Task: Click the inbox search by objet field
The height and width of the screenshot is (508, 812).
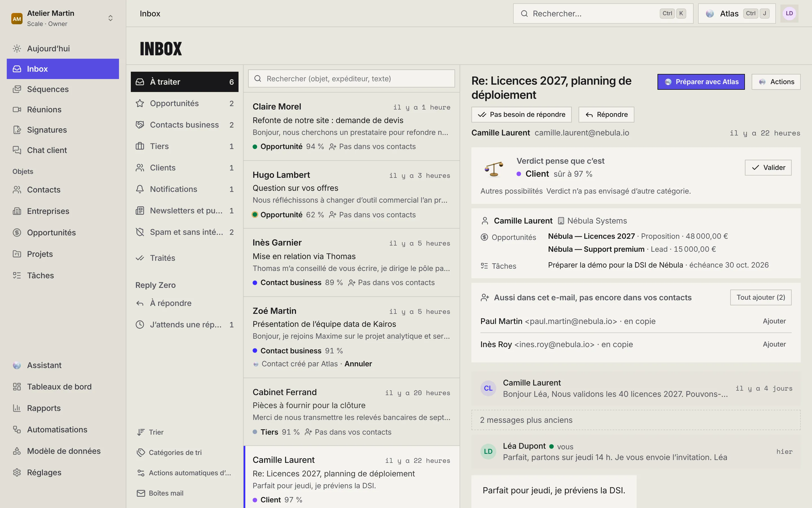Action: coord(351,79)
